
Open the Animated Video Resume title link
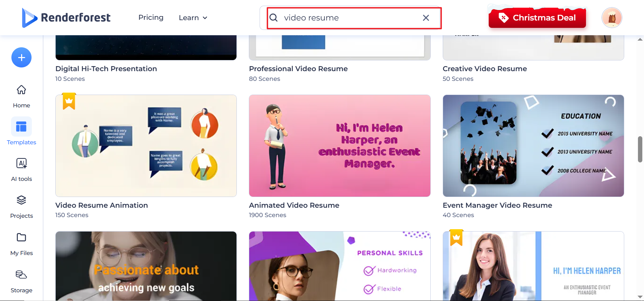(x=294, y=205)
